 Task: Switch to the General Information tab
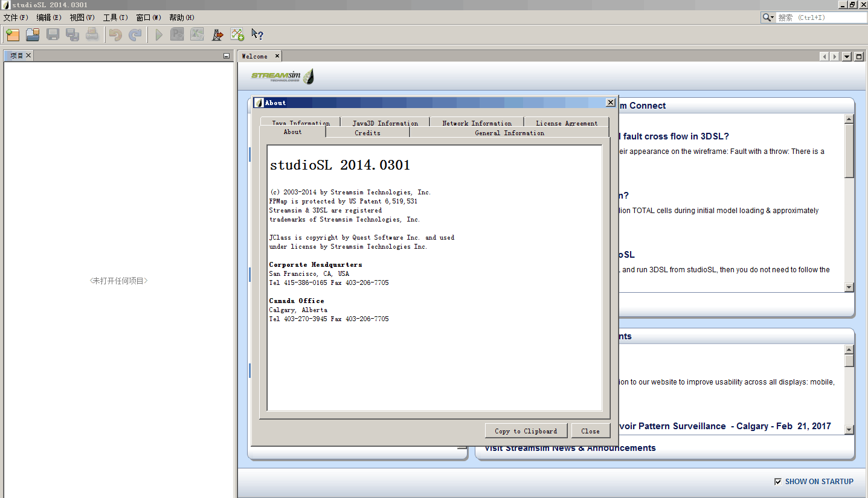[509, 133]
